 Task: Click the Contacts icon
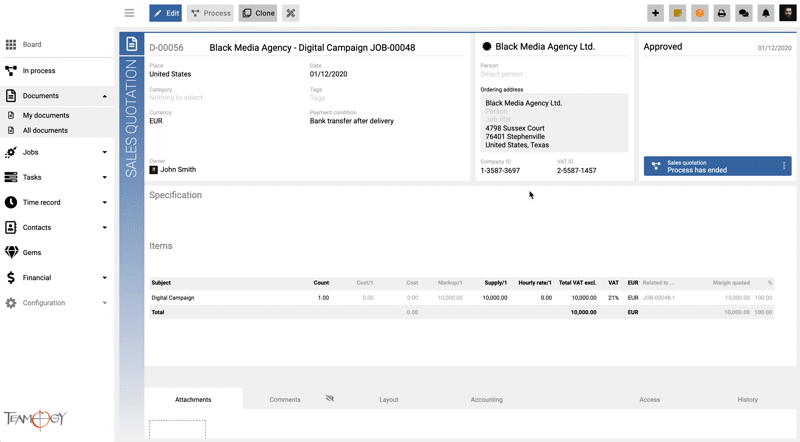(x=11, y=227)
